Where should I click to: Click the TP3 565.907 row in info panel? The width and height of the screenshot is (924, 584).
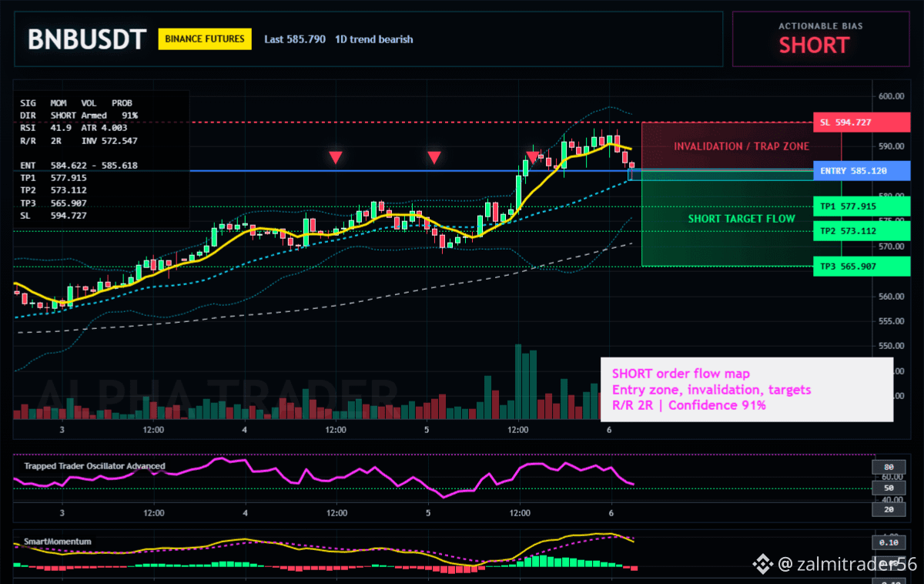54,203
